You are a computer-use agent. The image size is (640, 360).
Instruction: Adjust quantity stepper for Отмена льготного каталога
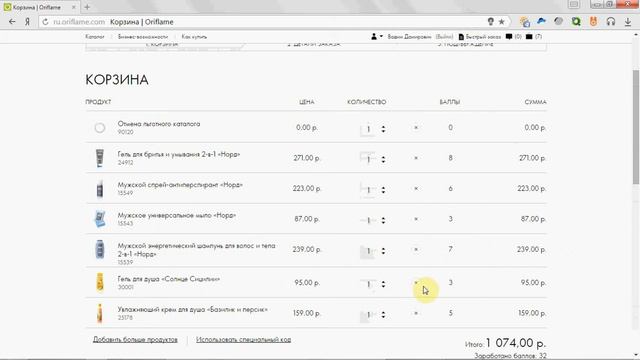point(383,129)
